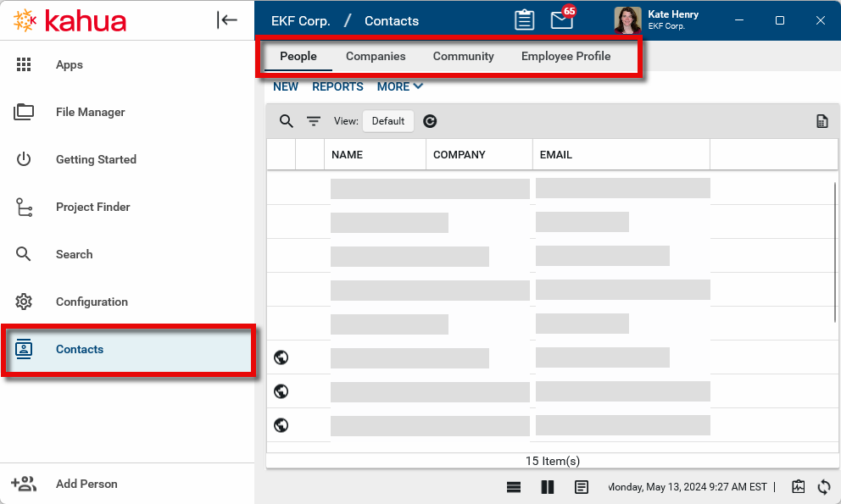
Task: Click the document export icon in the toolbar
Action: point(822,121)
